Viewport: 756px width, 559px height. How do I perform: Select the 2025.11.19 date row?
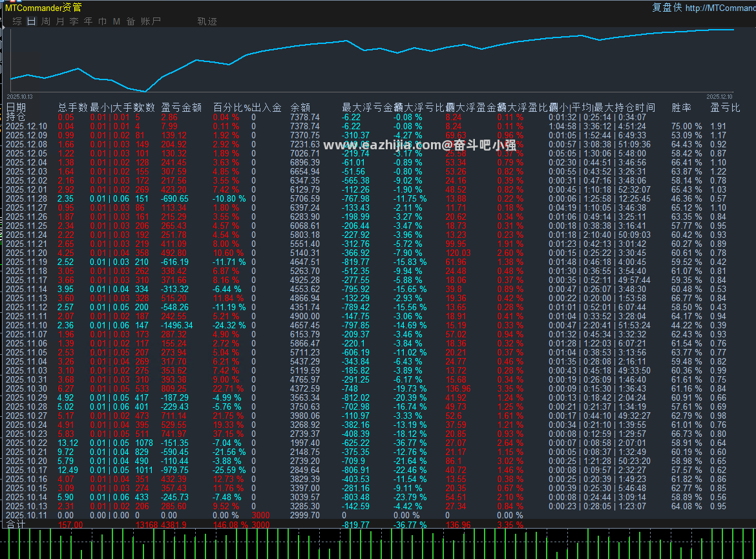[x=26, y=262]
